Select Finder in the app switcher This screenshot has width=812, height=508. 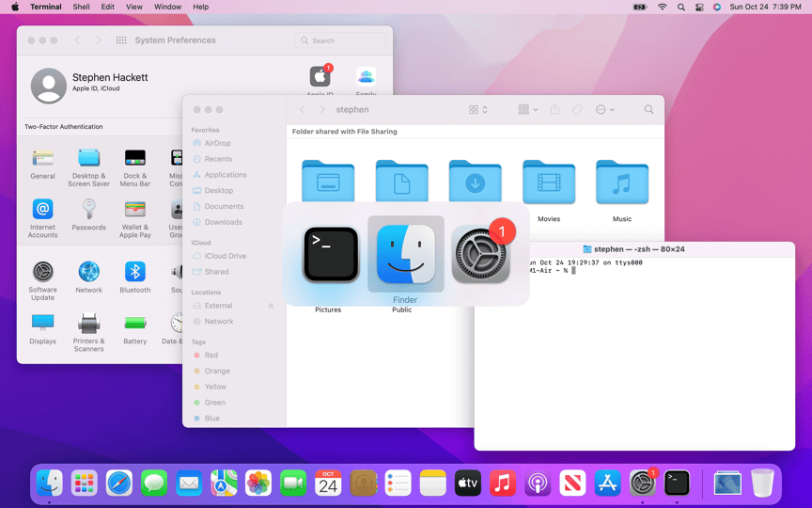[x=405, y=255]
